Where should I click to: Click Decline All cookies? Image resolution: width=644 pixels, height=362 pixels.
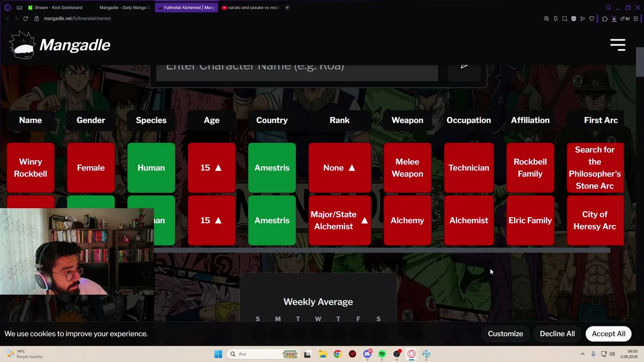coord(557,334)
